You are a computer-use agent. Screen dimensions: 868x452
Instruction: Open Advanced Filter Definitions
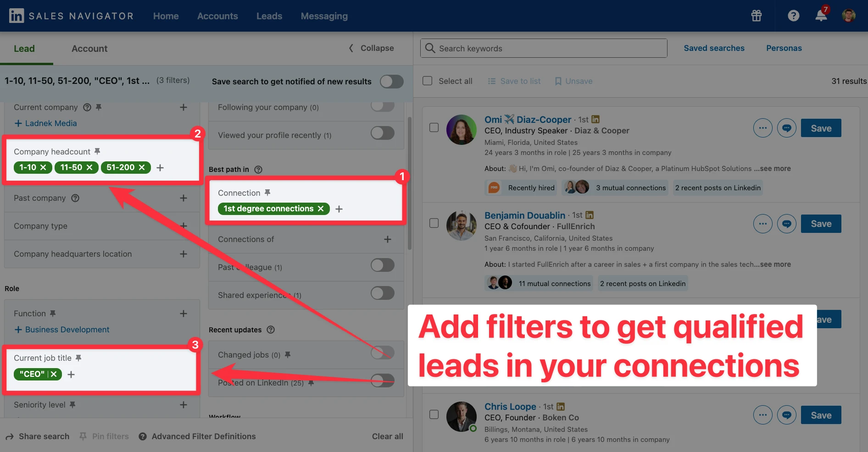pyautogui.click(x=197, y=436)
